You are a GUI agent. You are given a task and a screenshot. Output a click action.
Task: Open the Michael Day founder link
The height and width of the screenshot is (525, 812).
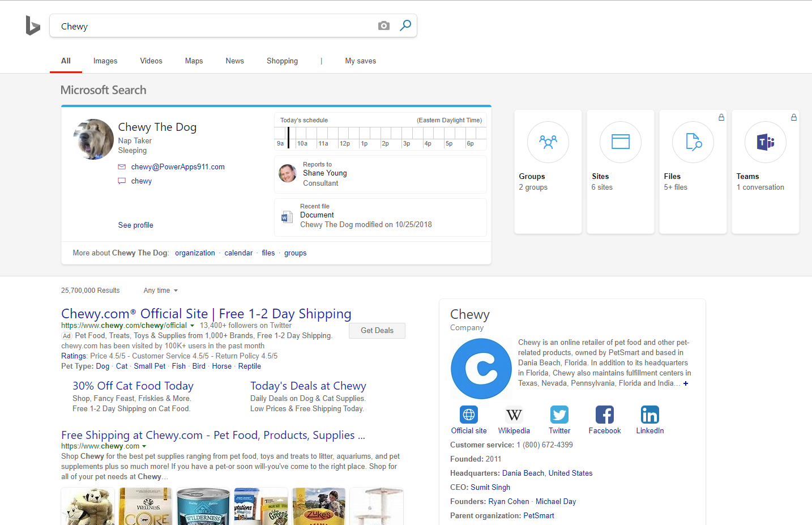click(555, 501)
